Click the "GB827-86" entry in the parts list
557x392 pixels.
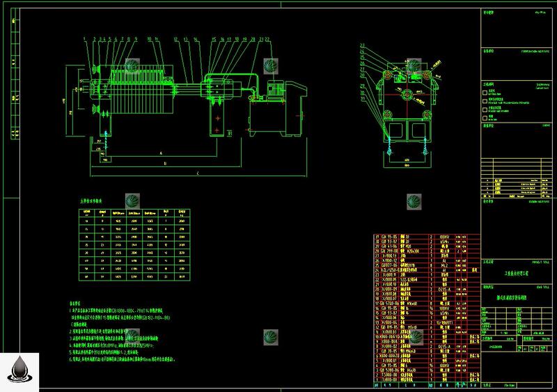tap(389, 265)
